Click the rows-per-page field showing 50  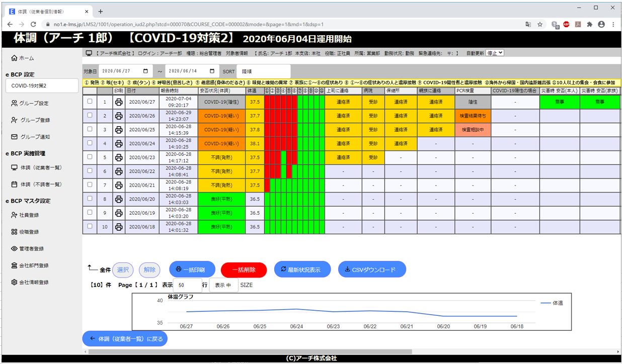(187, 285)
